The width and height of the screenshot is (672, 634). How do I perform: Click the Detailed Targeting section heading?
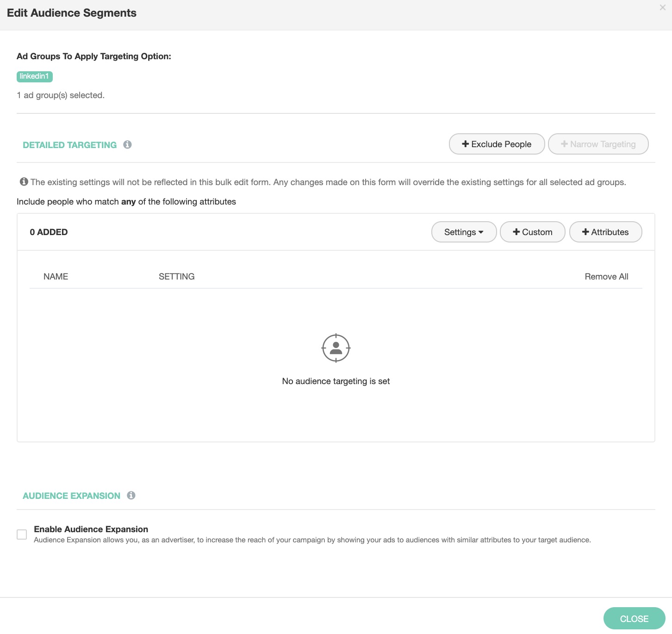coord(69,145)
